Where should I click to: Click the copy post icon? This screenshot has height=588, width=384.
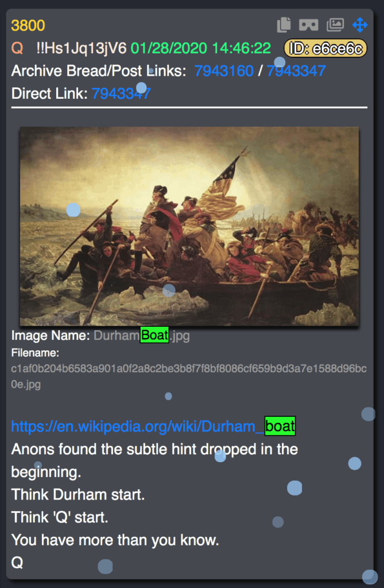(284, 25)
